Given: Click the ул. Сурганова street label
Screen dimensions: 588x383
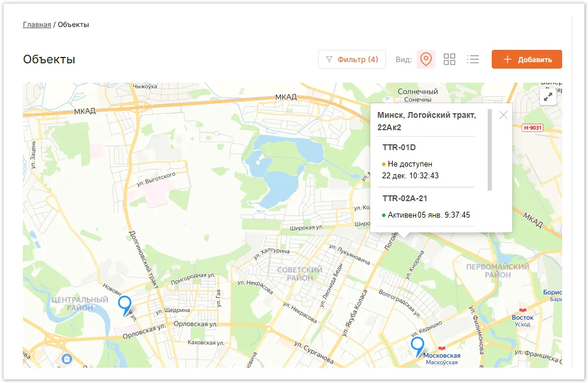Looking at the screenshot, I should tap(313, 353).
